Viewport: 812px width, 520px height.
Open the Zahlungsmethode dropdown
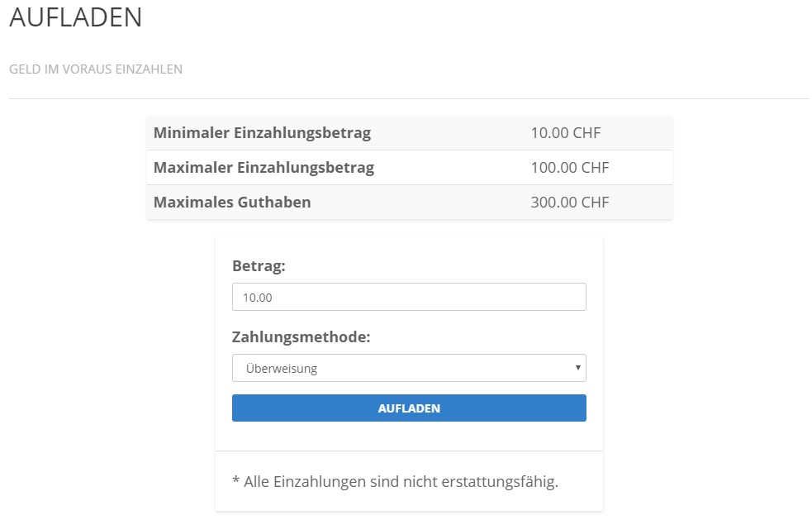coord(409,368)
